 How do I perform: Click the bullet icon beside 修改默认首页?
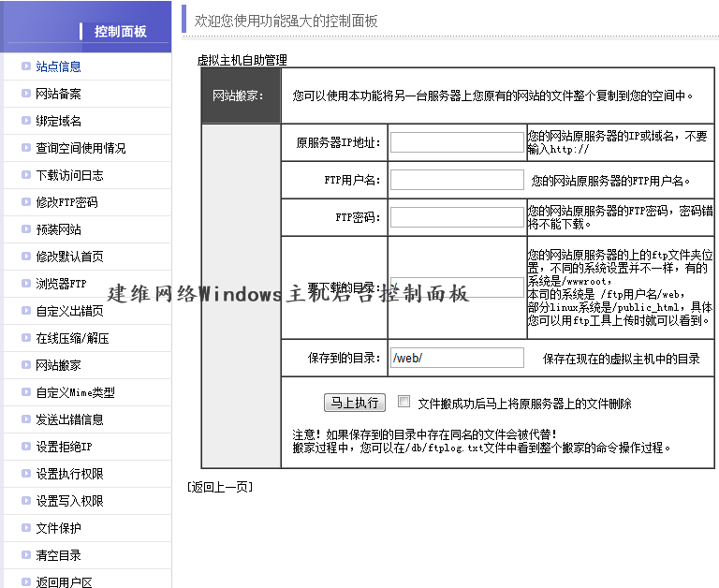pos(26,256)
